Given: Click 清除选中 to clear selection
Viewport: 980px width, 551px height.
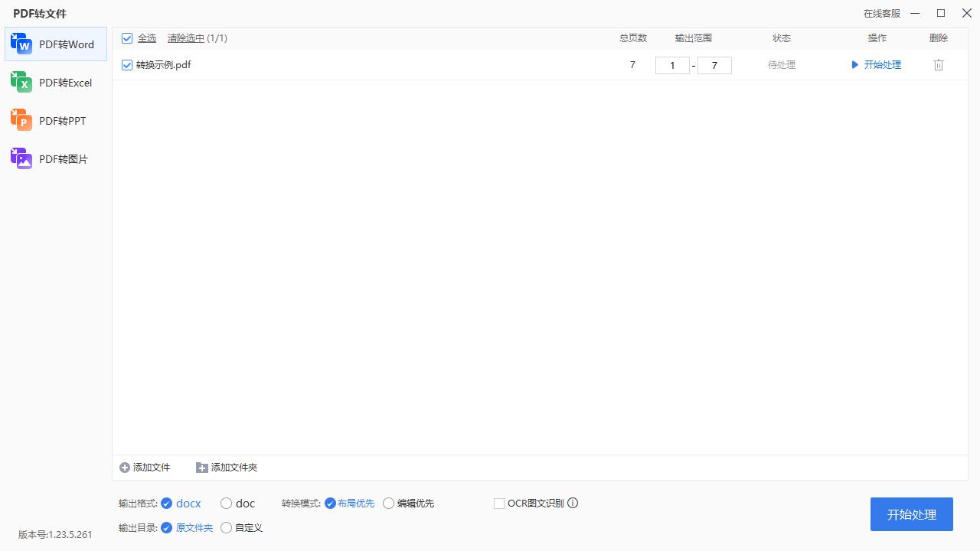Looking at the screenshot, I should (x=187, y=37).
